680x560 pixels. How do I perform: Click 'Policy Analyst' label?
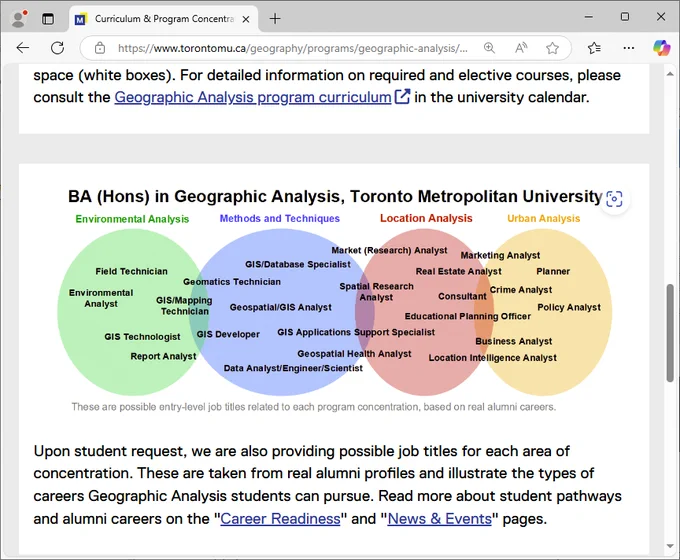[569, 308]
